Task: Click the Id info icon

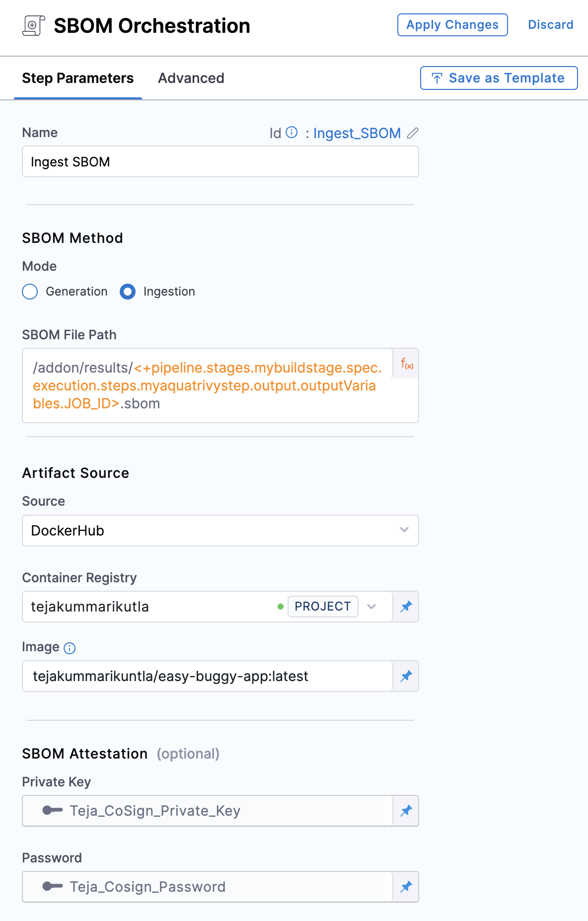Action: [292, 132]
